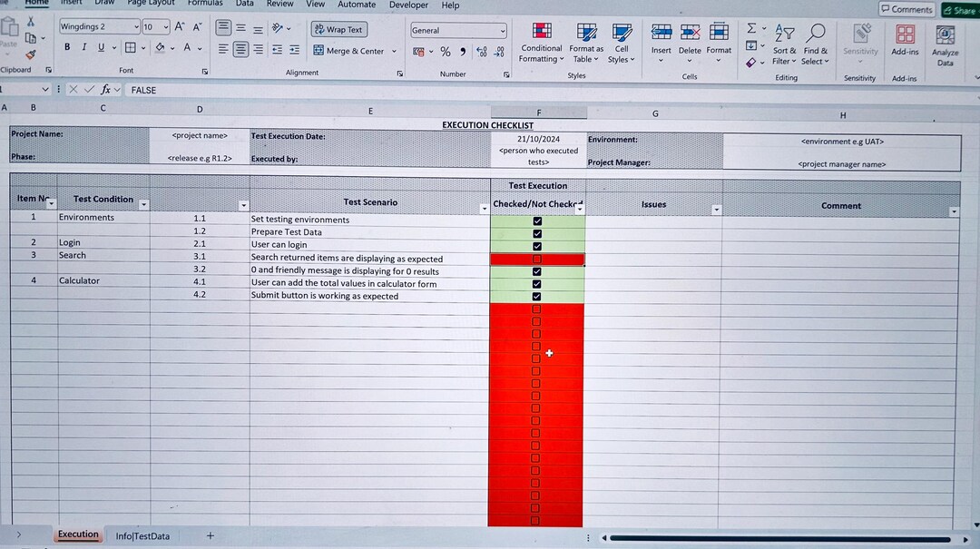Screen dimensions: 980x549
Task: Open the Info|TestData sheet tab
Action: 142,535
